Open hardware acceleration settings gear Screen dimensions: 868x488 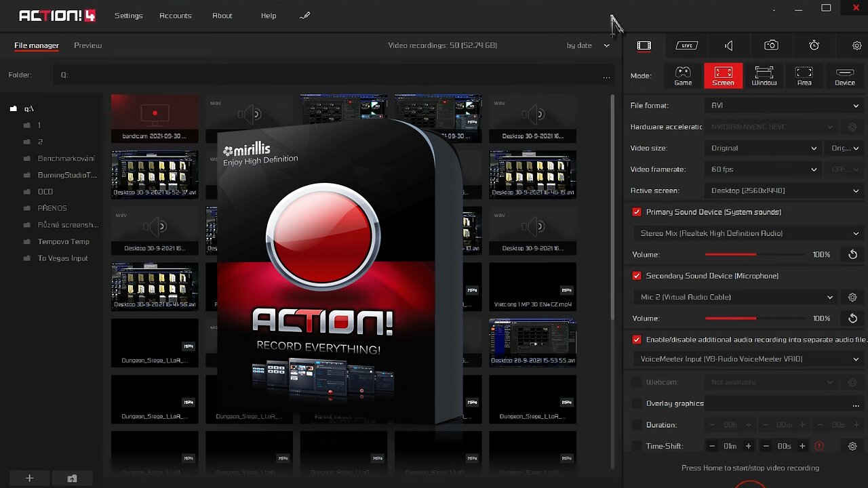tap(852, 127)
